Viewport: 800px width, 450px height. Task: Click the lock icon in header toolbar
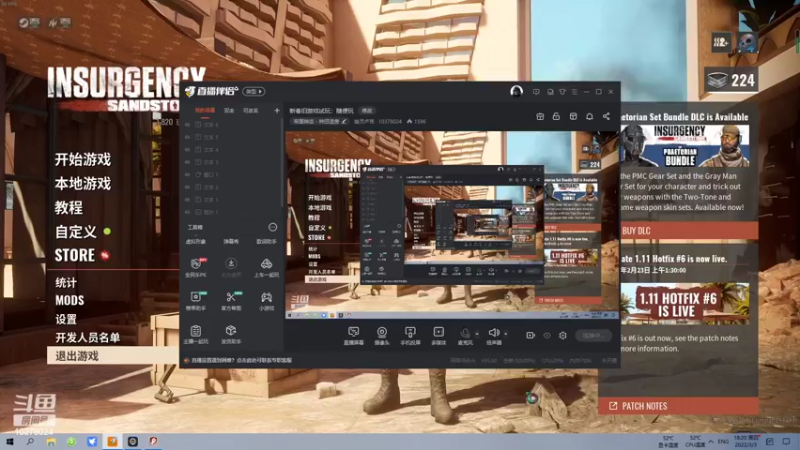coord(556,116)
